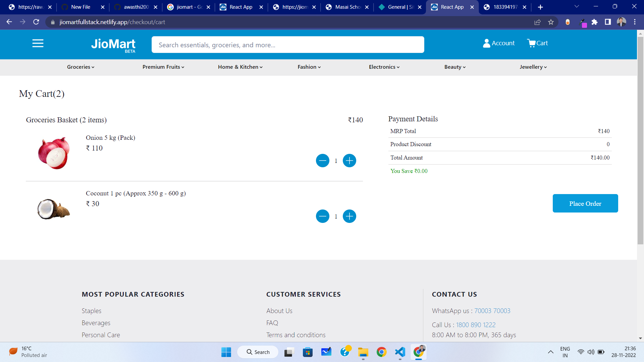The height and width of the screenshot is (362, 644).
Task: Expand the Jewellery category dropdown
Action: (x=533, y=67)
